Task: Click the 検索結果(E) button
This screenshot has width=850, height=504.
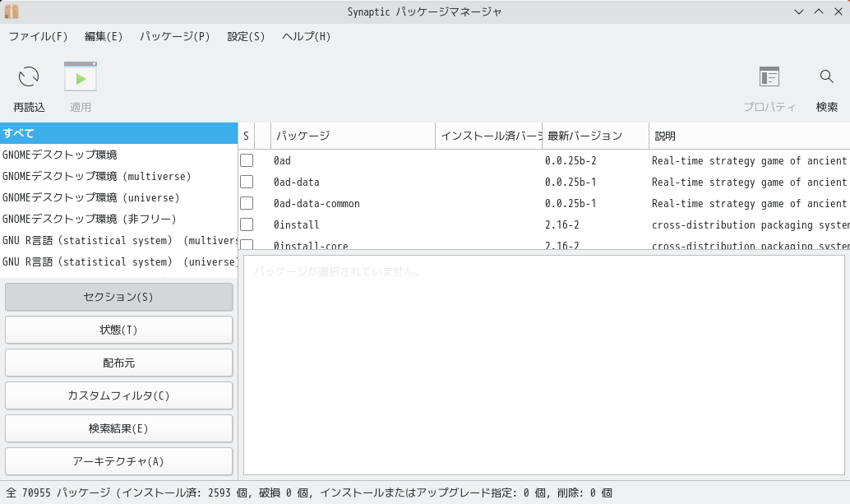Action: click(118, 428)
